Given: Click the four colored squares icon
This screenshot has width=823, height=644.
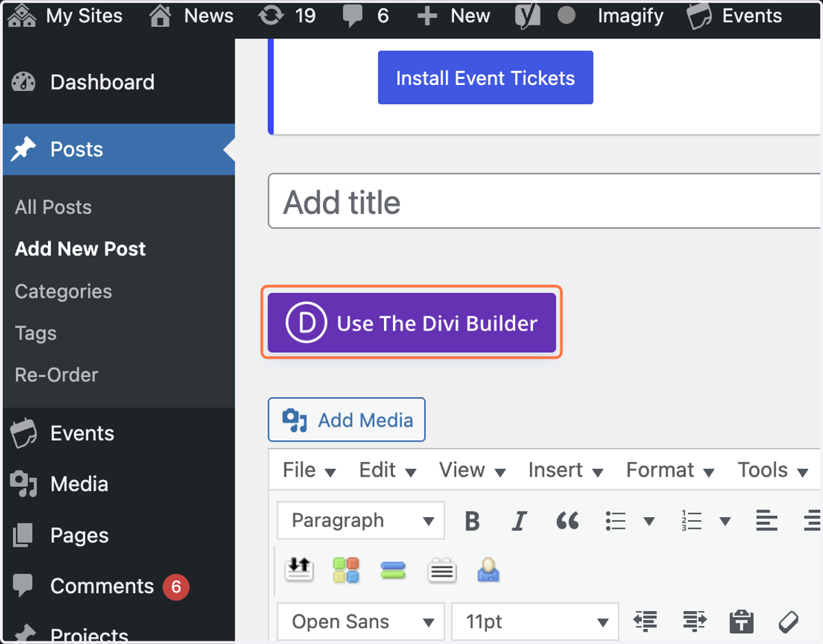Looking at the screenshot, I should 346,570.
